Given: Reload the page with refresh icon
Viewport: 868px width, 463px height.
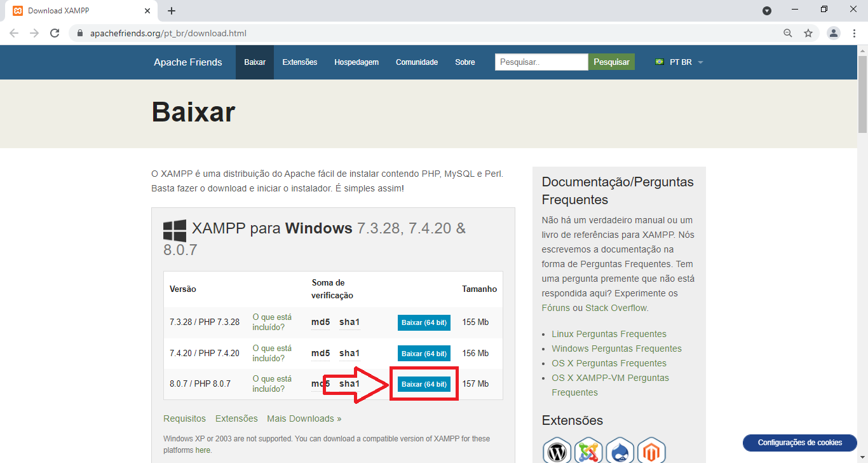Looking at the screenshot, I should click(55, 33).
